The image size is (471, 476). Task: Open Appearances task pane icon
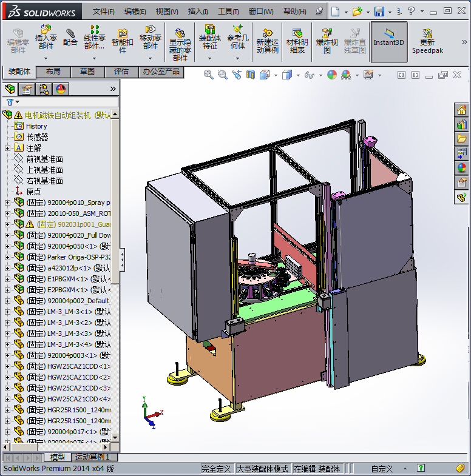461,168
